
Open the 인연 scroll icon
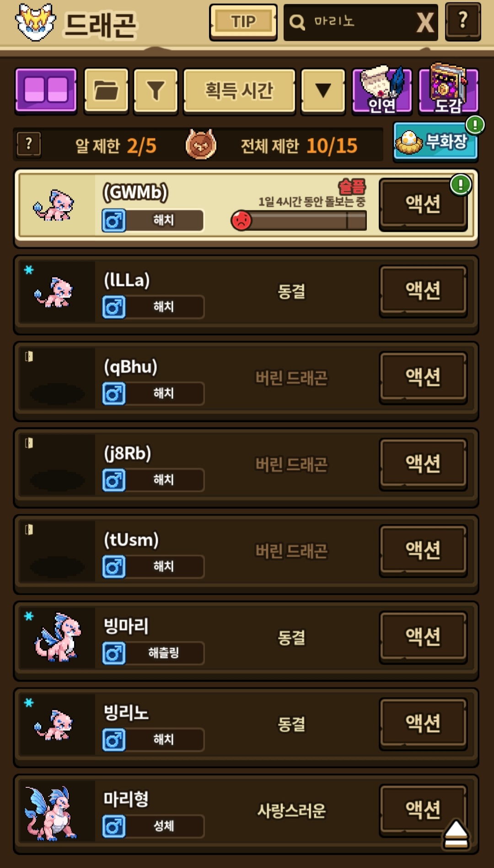coord(382,90)
